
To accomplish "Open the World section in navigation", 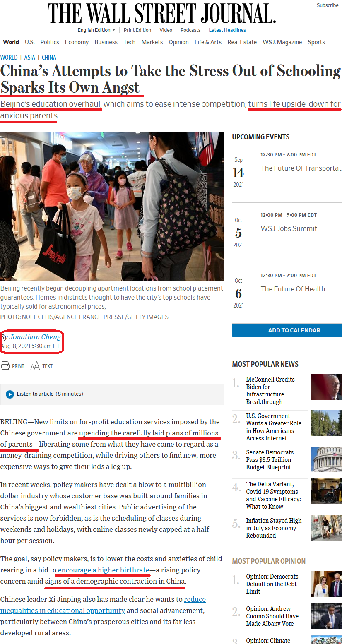I will (x=11, y=42).
